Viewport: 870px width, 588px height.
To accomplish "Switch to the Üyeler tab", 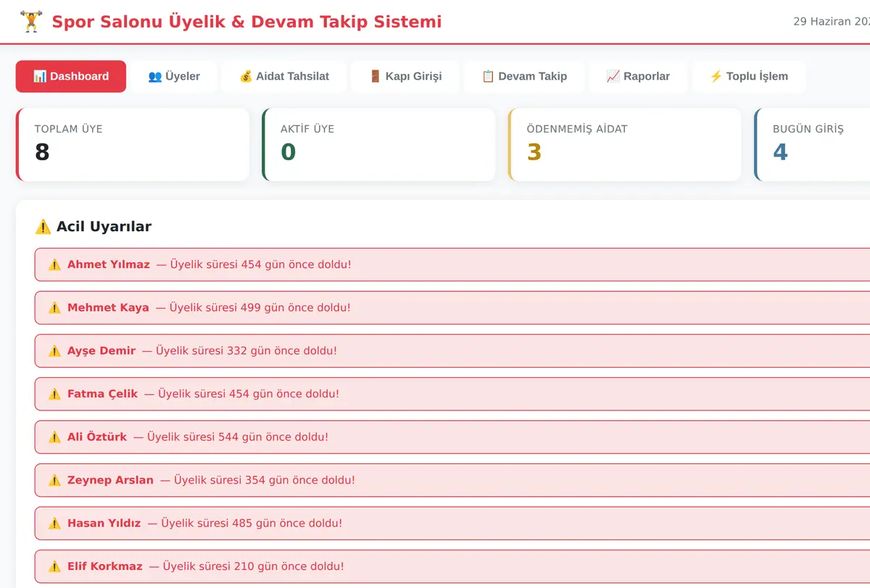I will point(174,76).
